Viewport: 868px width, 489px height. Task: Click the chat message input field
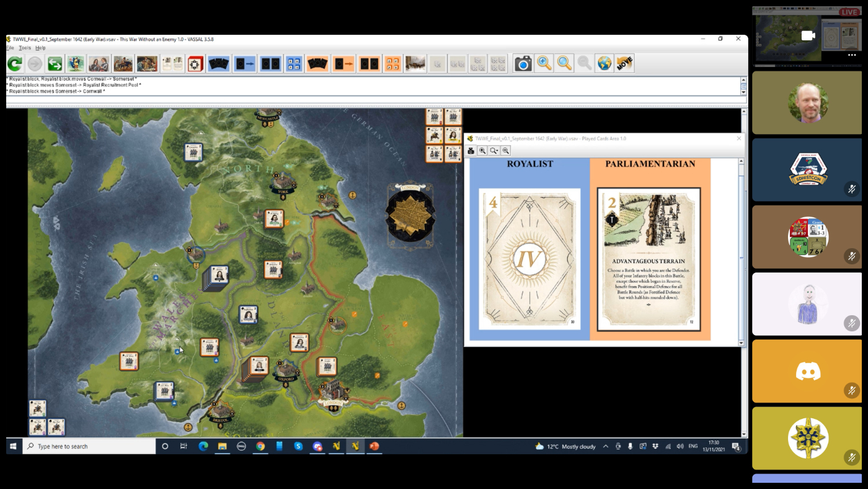click(x=376, y=100)
